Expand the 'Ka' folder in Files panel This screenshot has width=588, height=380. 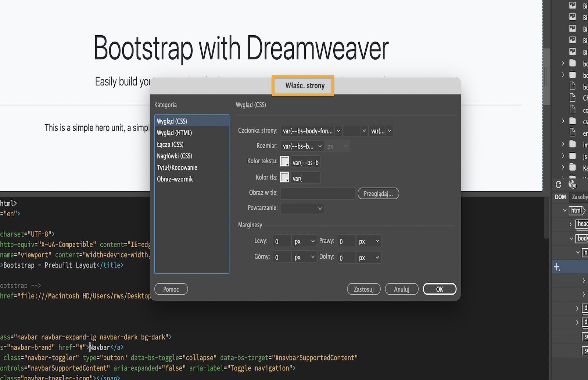563,167
